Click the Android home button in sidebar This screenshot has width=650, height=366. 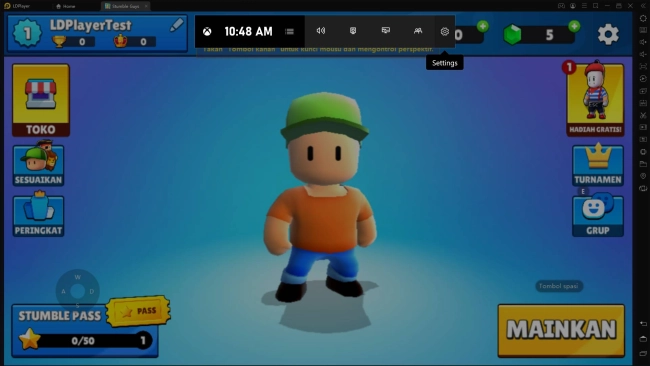(x=643, y=339)
